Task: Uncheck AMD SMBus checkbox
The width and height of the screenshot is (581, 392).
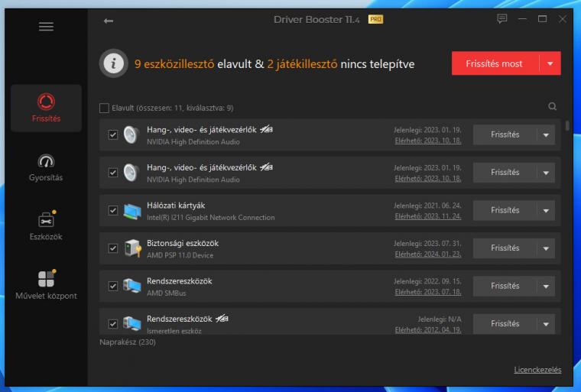Action: 113,286
